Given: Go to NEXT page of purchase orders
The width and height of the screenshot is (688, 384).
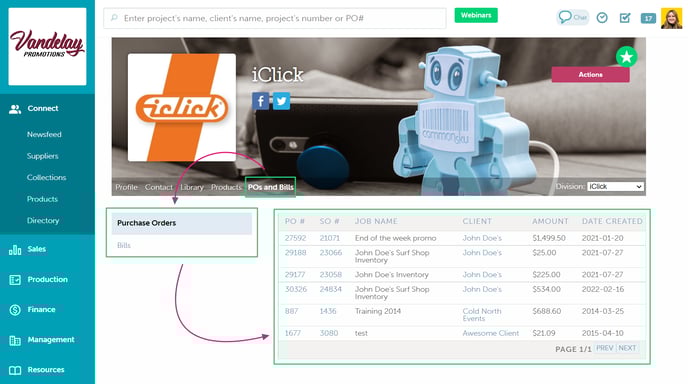Looking at the screenshot, I should (x=627, y=348).
